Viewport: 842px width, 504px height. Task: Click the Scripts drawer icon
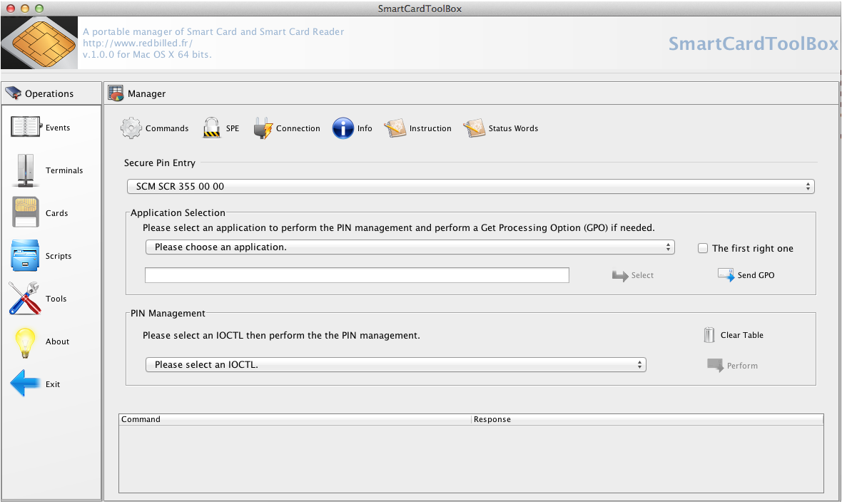coord(26,256)
